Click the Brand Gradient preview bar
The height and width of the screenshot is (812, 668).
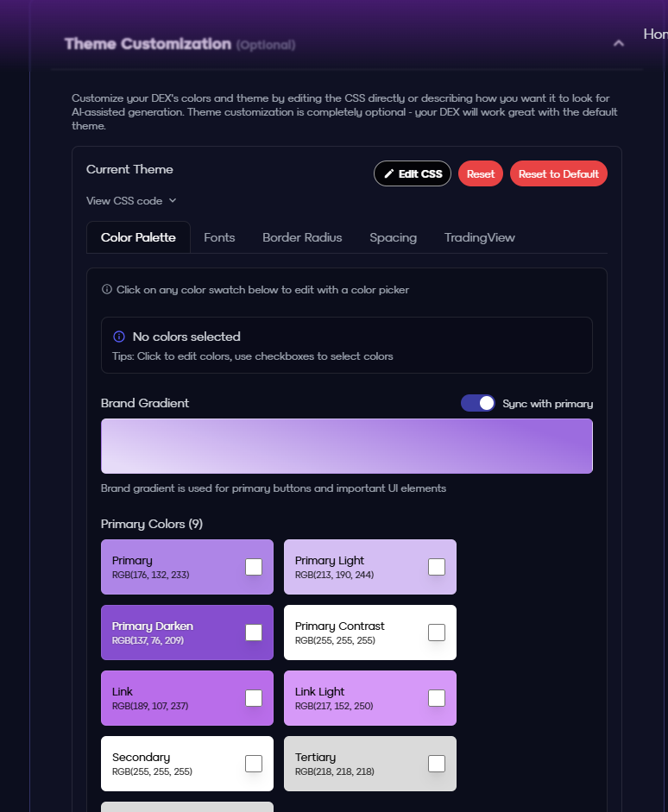coord(346,446)
